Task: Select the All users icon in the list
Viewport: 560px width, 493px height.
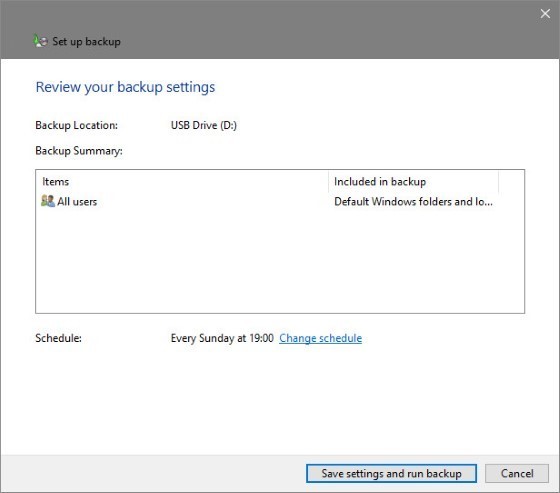Action: (x=48, y=201)
